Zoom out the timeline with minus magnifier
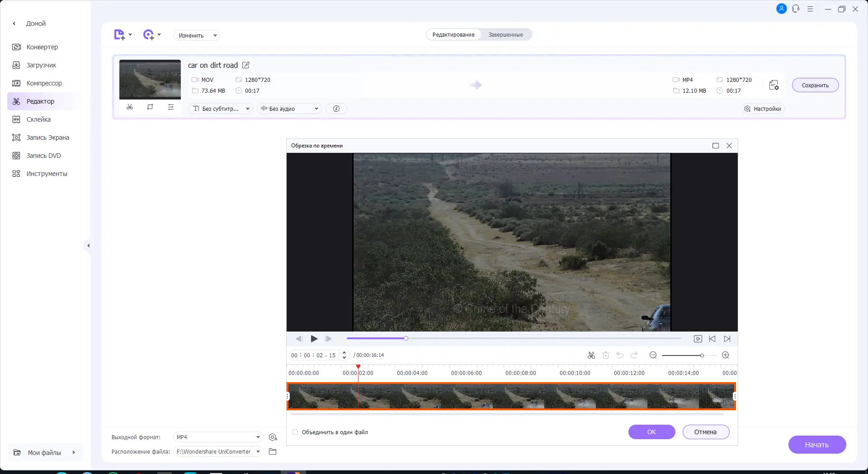The image size is (868, 474). 653,355
